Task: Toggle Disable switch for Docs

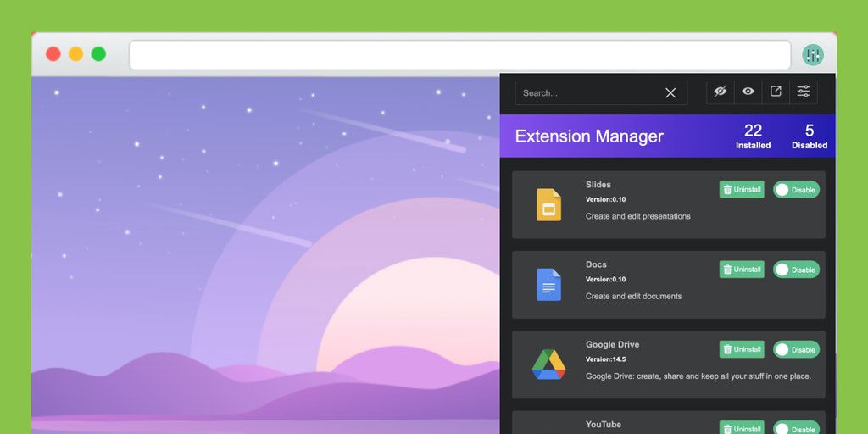Action: pos(796,269)
